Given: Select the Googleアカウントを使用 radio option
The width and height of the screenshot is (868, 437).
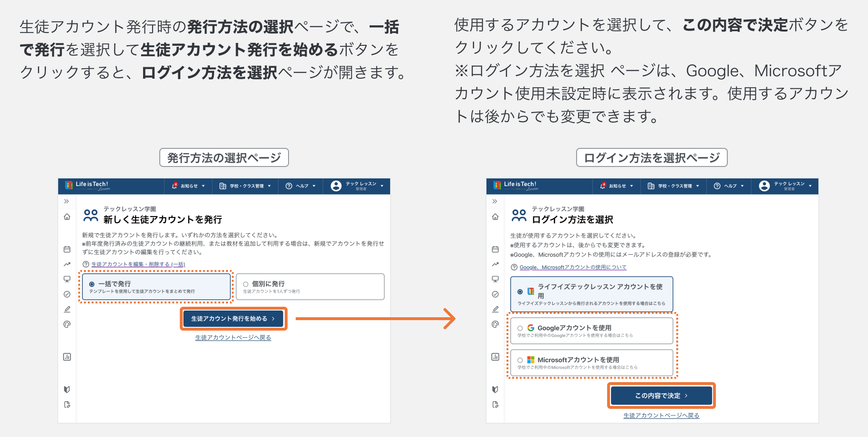Looking at the screenshot, I should (520, 328).
